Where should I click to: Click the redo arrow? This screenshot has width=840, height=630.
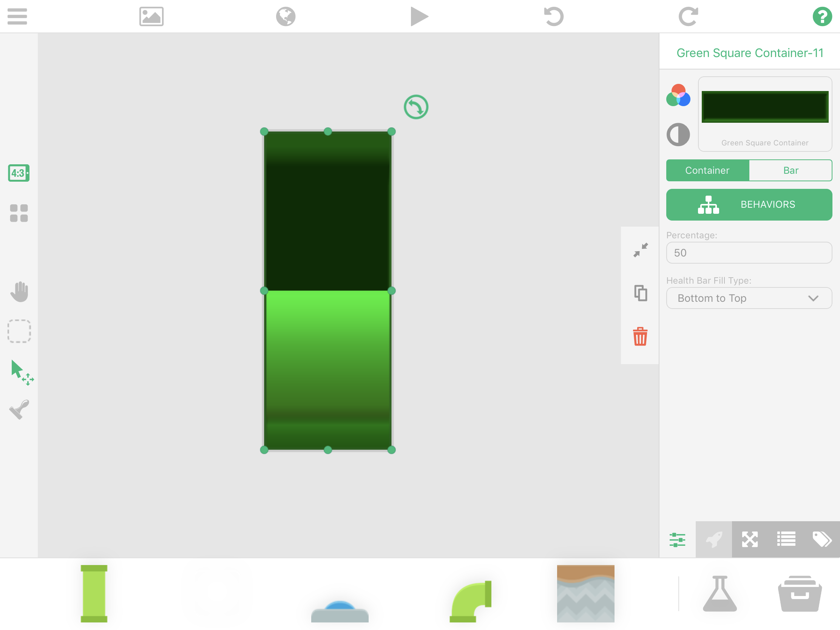pyautogui.click(x=688, y=16)
